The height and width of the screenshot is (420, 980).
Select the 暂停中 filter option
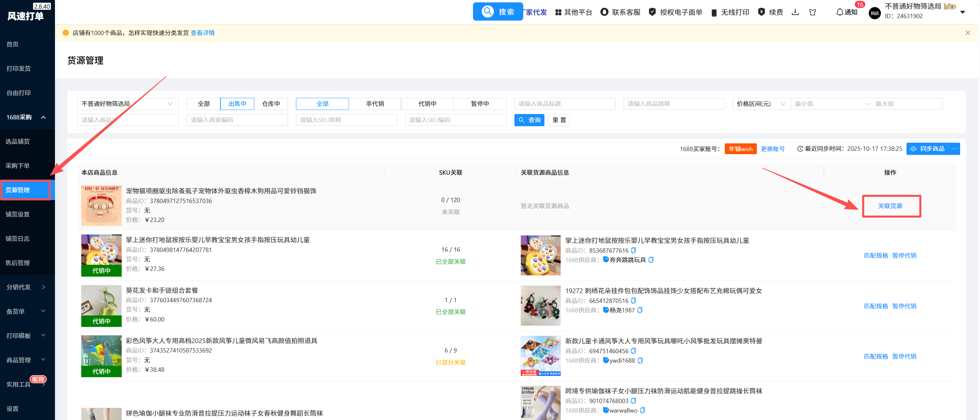[480, 104]
